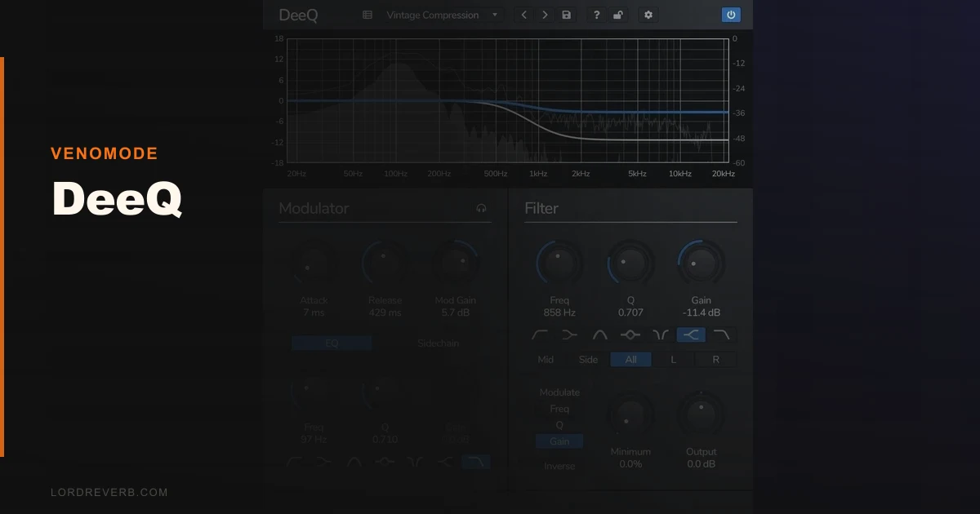Select the diamond-line shape in Filter section
980x514 pixels.
(x=629, y=335)
